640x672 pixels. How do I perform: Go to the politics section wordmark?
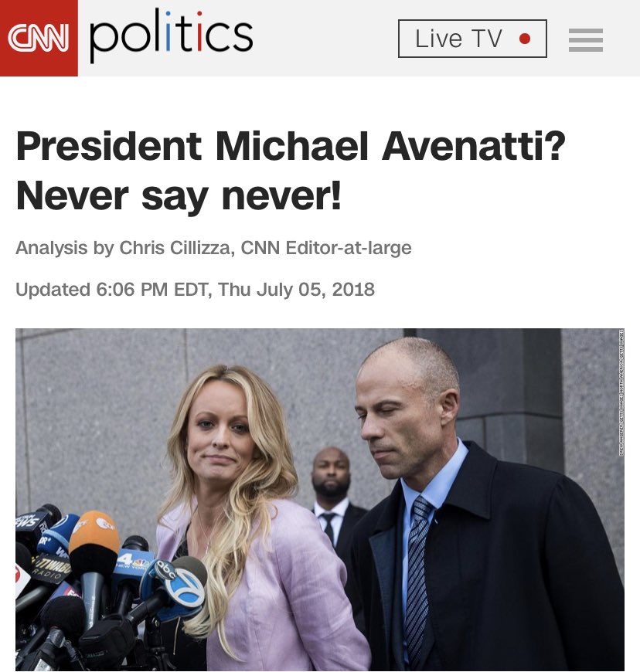pyautogui.click(x=171, y=36)
